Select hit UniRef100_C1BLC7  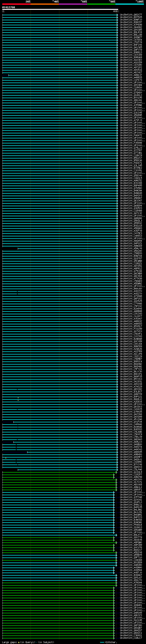pyautogui.click(x=131, y=638)
